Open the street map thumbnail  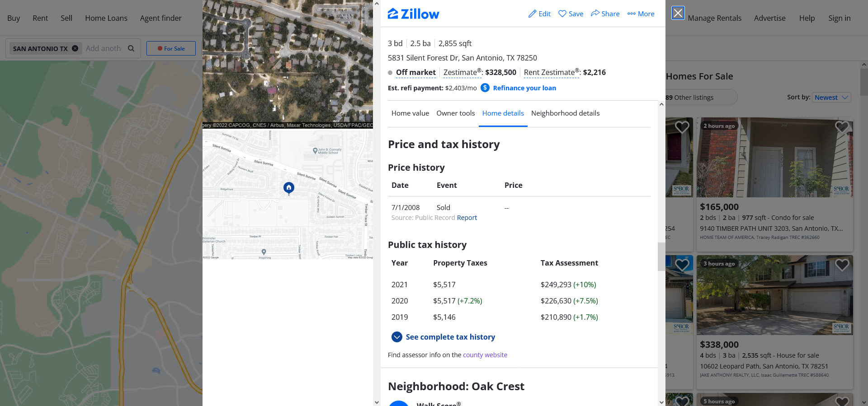[x=288, y=195]
